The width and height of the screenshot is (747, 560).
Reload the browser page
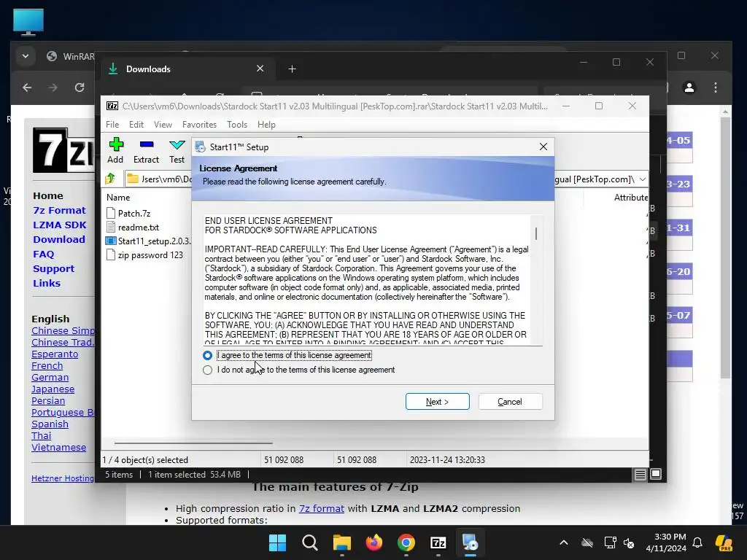point(80,87)
